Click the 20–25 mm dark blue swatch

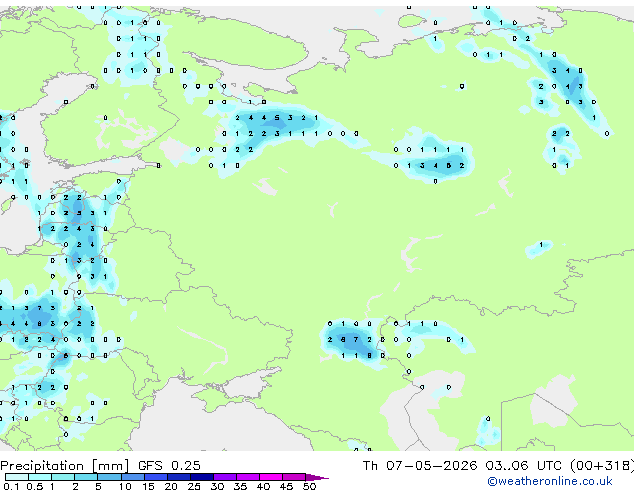click(x=178, y=477)
